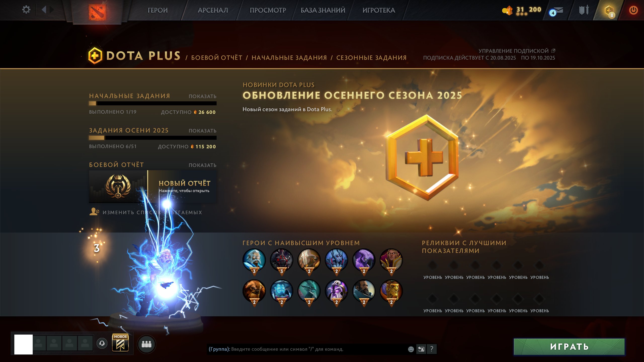This screenshot has width=644, height=362.
Task: Switch to the АРСЕНАЛ tab
Action: click(x=213, y=10)
